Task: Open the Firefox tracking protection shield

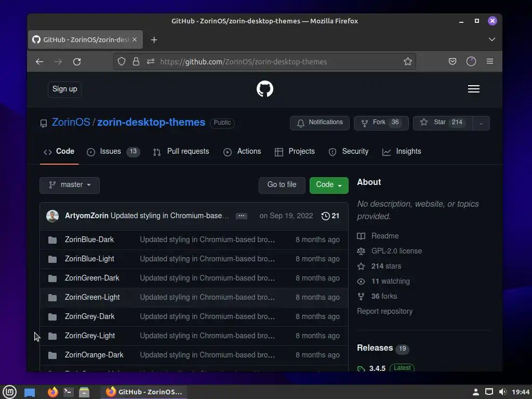Action: 122,61
